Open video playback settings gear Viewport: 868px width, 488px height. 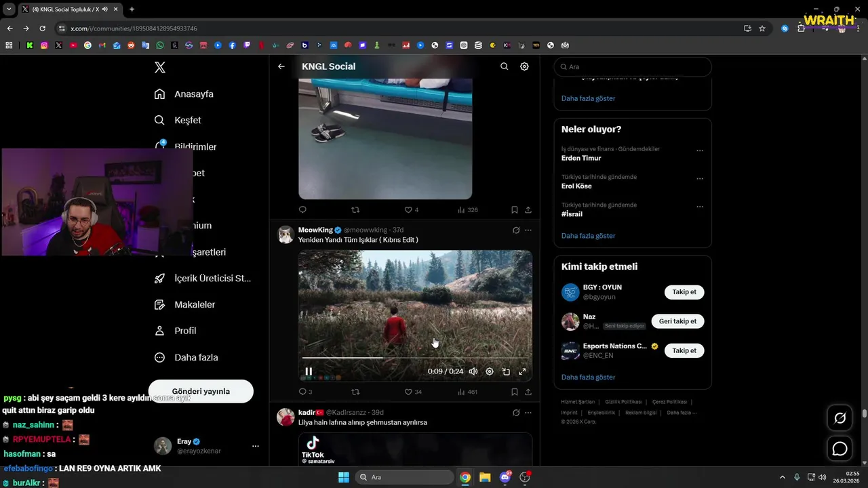[x=490, y=371]
